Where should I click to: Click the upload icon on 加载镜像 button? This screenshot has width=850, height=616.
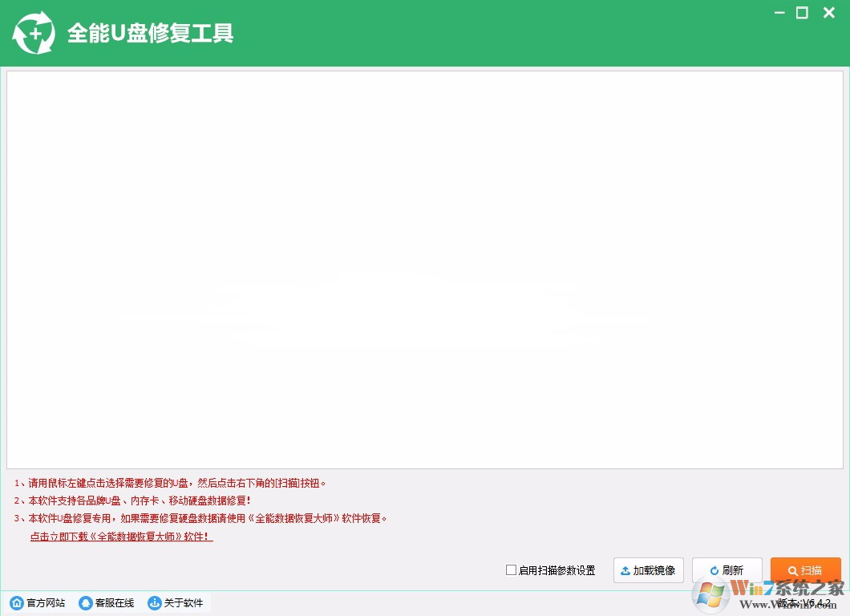(x=625, y=570)
